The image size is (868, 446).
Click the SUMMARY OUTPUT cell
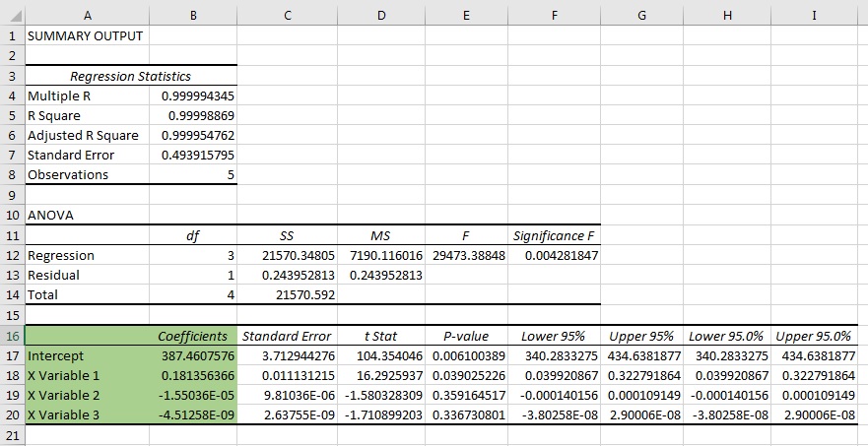[x=86, y=35]
